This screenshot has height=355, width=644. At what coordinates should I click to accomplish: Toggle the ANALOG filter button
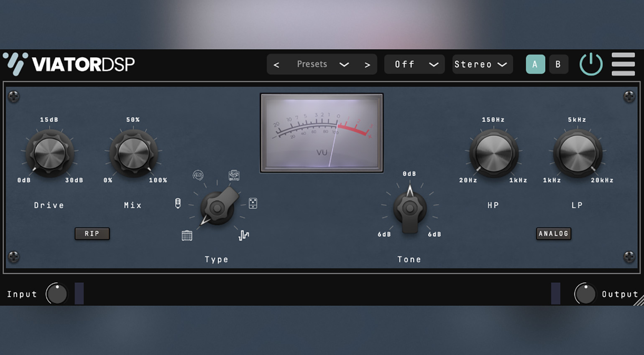pos(553,233)
